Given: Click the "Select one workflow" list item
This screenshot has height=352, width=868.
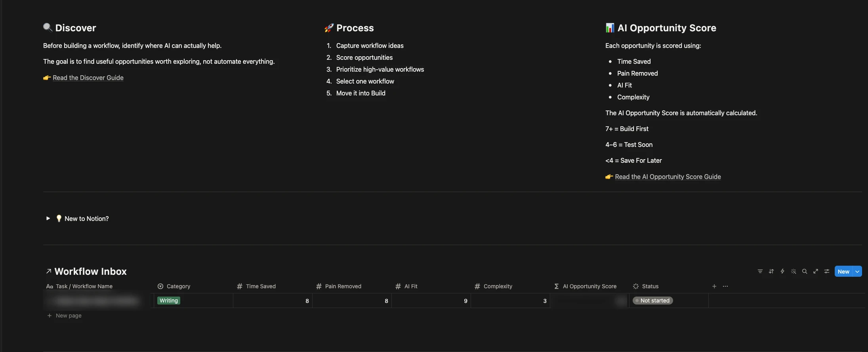Looking at the screenshot, I should click(x=365, y=81).
